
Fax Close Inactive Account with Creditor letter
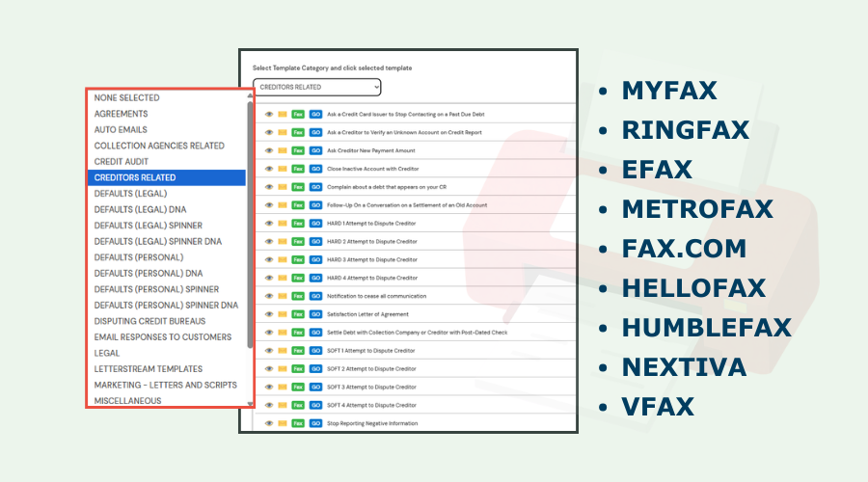(298, 169)
